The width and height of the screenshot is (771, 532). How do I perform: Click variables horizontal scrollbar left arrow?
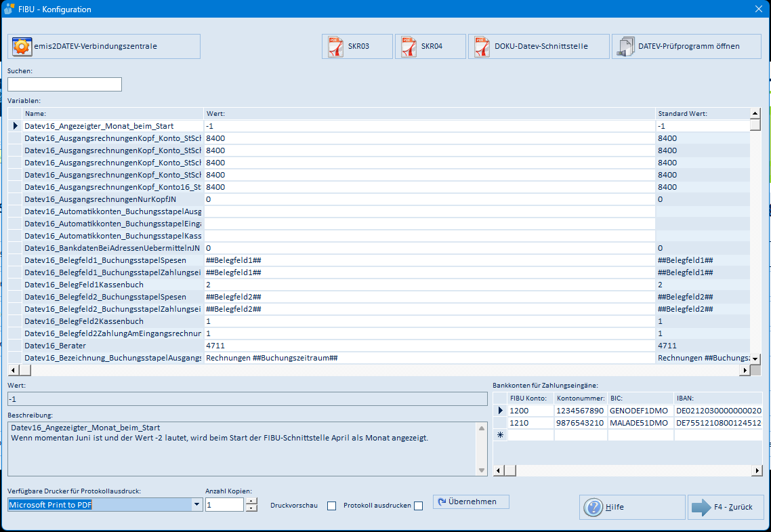coord(14,370)
